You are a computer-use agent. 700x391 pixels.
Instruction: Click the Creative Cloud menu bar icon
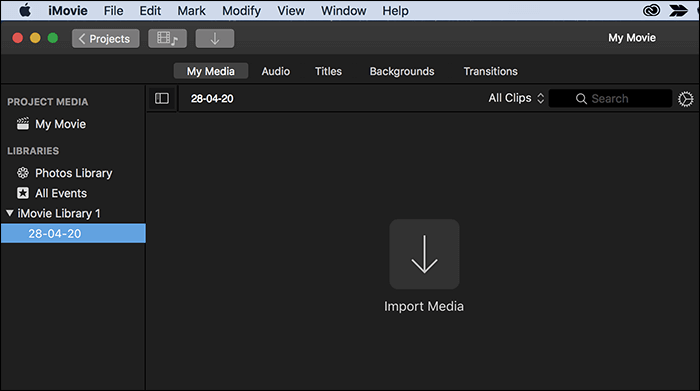click(x=651, y=10)
